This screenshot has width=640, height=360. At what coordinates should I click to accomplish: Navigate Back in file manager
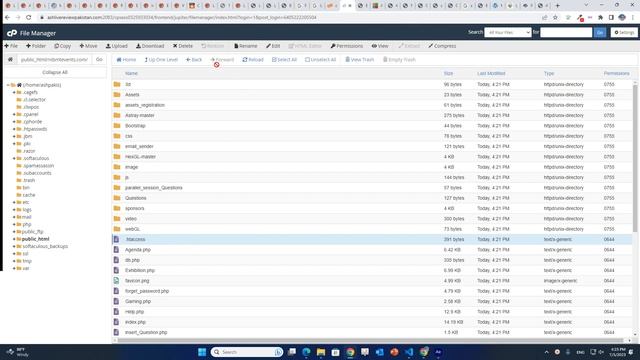pyautogui.click(x=194, y=60)
